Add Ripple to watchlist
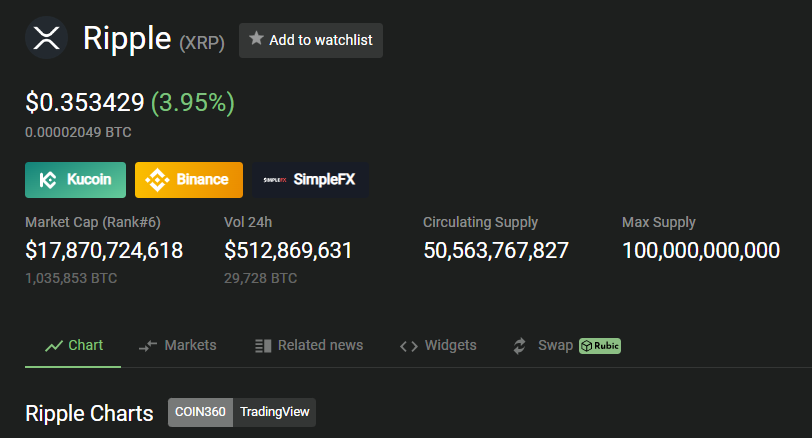This screenshot has width=812, height=438. click(x=311, y=40)
